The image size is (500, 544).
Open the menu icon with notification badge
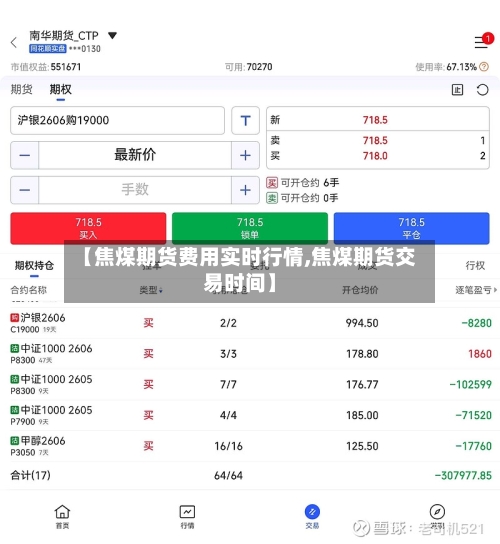pos(483,41)
